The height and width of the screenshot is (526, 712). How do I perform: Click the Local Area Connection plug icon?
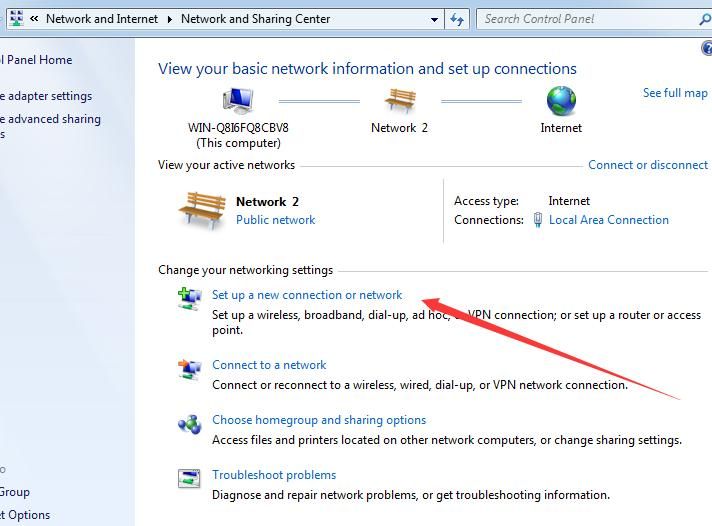point(538,220)
